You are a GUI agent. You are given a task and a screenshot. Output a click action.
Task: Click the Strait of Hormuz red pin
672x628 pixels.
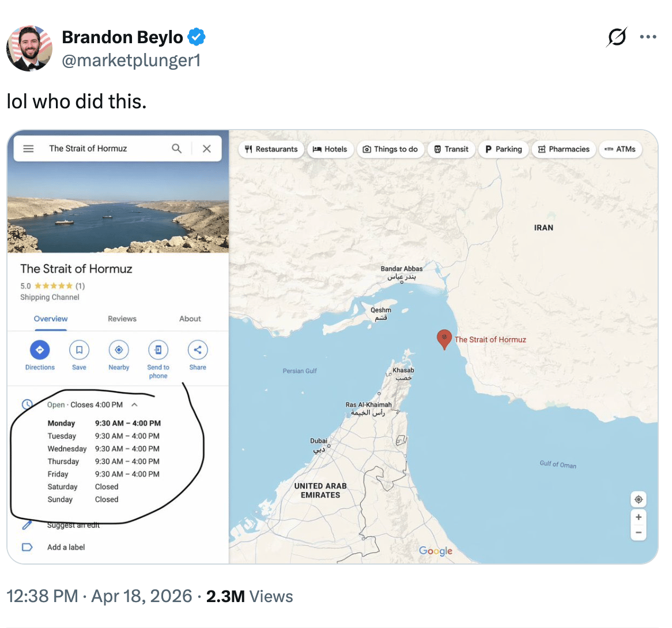444,339
